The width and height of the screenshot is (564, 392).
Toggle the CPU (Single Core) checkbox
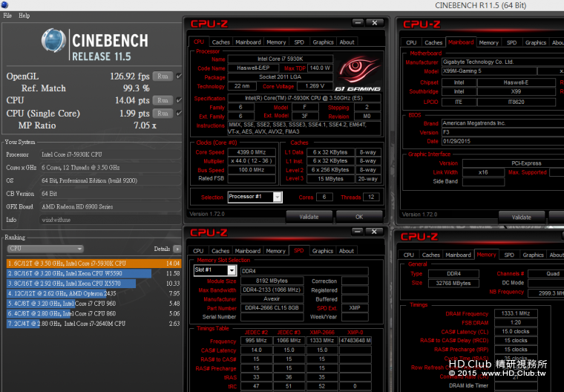pyautogui.click(x=179, y=114)
